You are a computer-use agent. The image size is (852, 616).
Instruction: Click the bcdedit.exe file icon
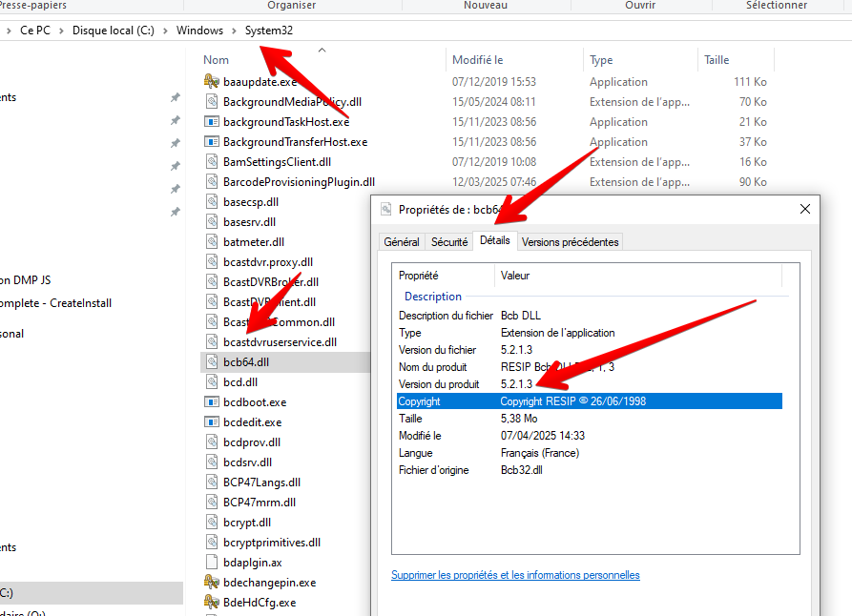click(212, 422)
